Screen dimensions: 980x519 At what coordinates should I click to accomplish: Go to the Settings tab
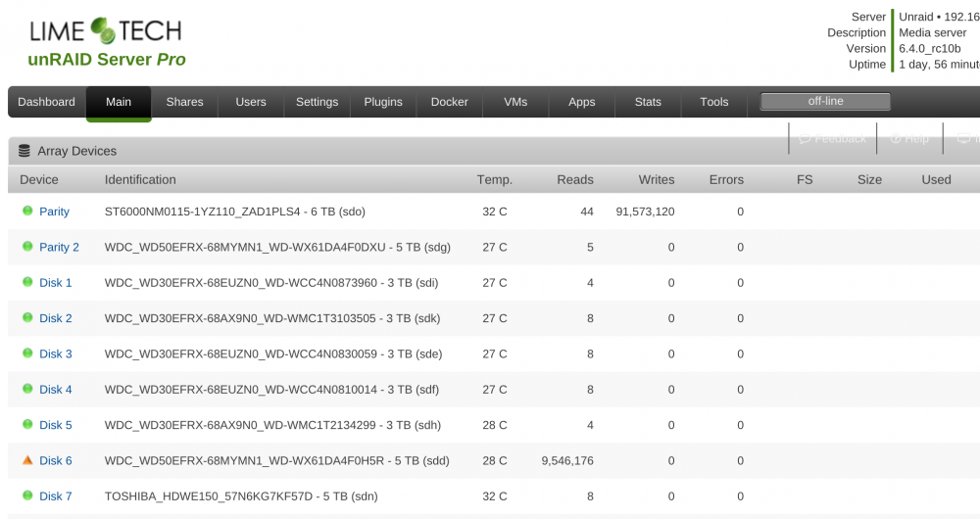(x=317, y=102)
